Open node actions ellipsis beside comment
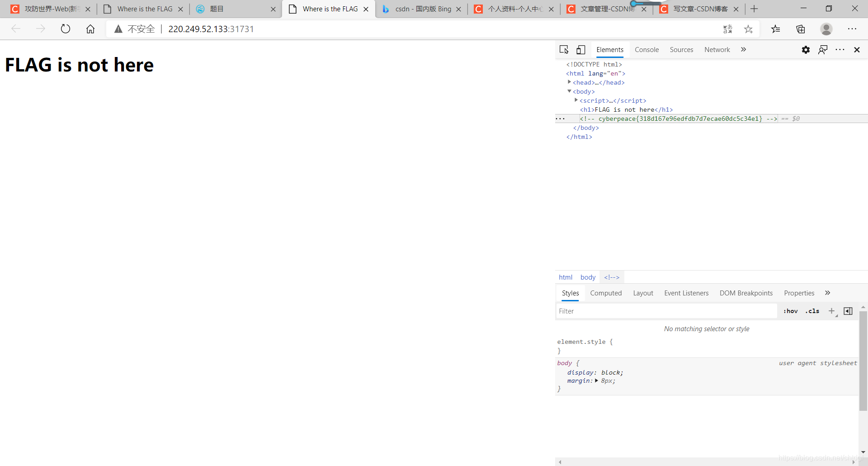This screenshot has width=868, height=466. pyautogui.click(x=560, y=119)
